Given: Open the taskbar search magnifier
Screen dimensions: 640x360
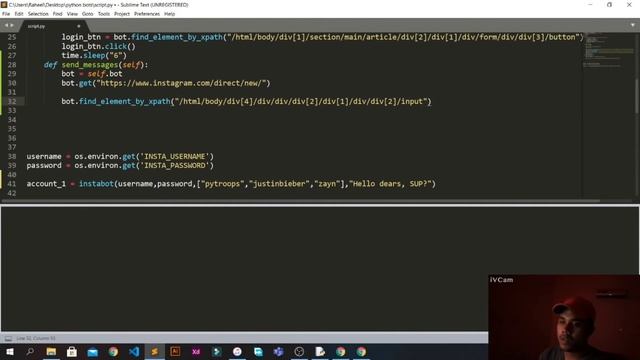Looking at the screenshot, I should coord(30,351).
